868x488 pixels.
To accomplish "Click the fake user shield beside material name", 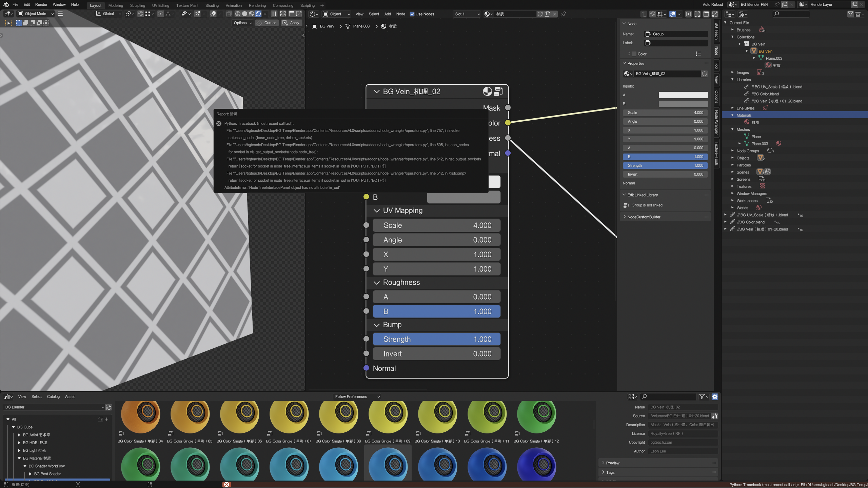I will 540,14.
